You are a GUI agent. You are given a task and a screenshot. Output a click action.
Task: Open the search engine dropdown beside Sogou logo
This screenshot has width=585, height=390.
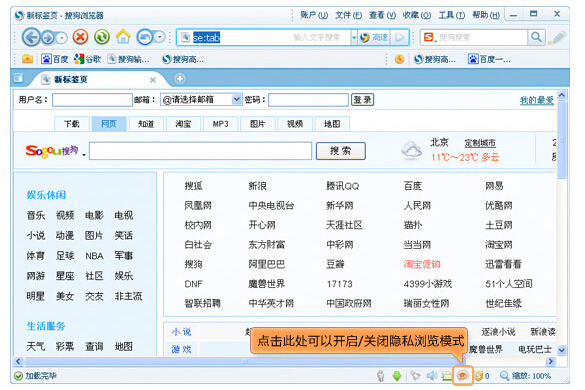84,155
